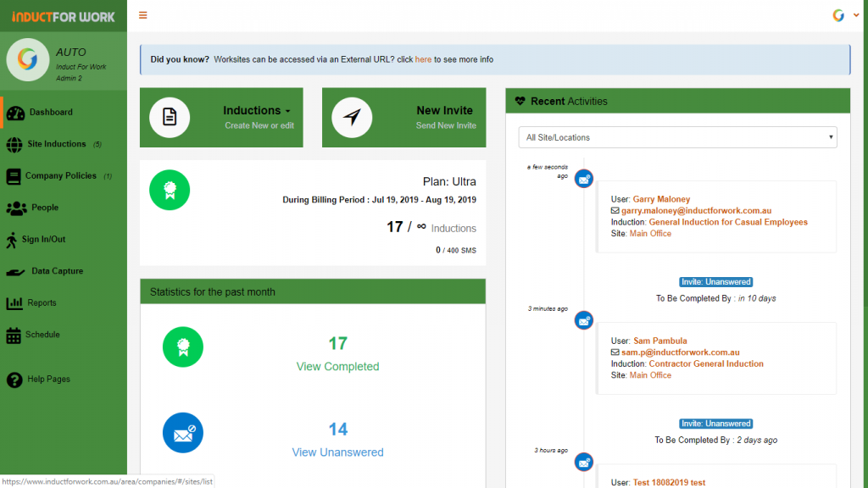Click Invite Unanswered badge due 2 days ago
This screenshot has height=488, width=868.
[715, 424]
